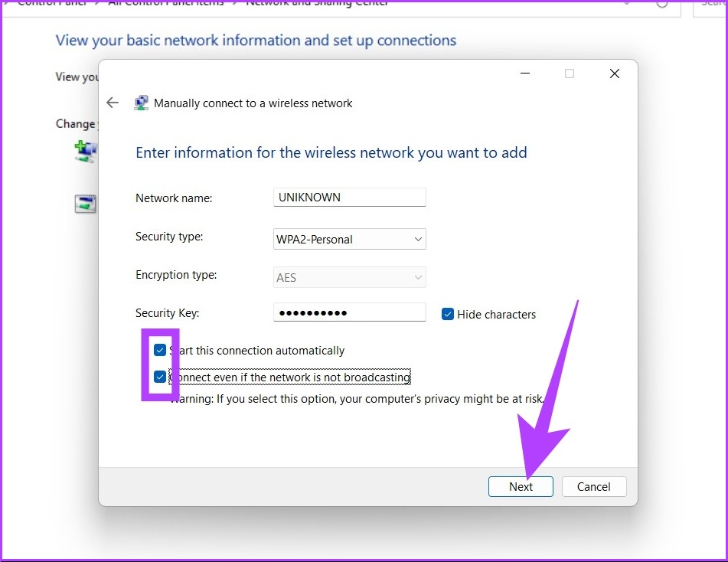The height and width of the screenshot is (562, 728).
Task: Uncheck Connect even if the network is not broadcasting
Action: (x=160, y=377)
